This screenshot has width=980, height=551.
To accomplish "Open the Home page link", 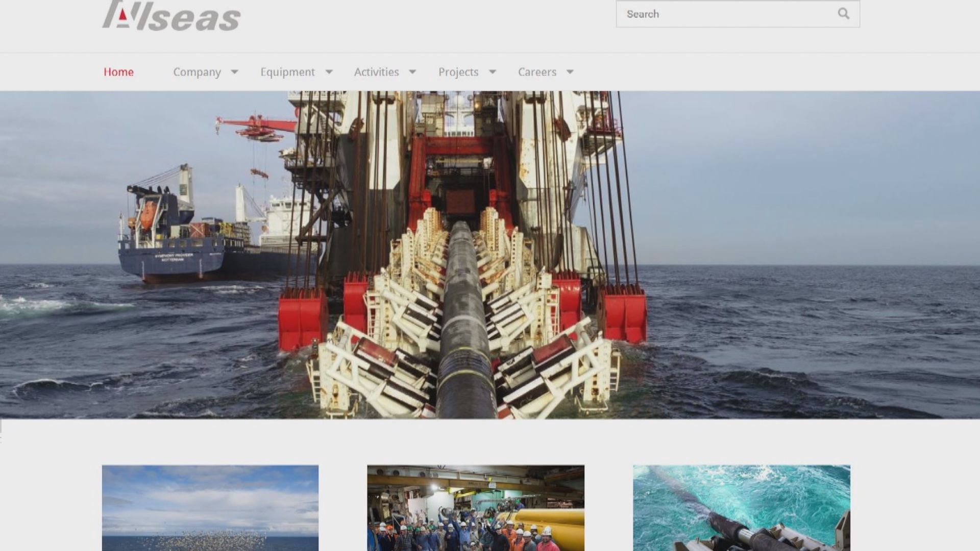I will 118,72.
